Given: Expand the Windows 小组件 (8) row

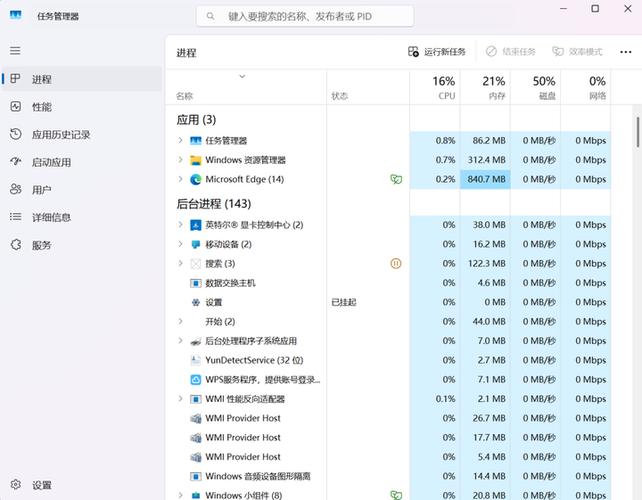Looking at the screenshot, I should point(180,495).
